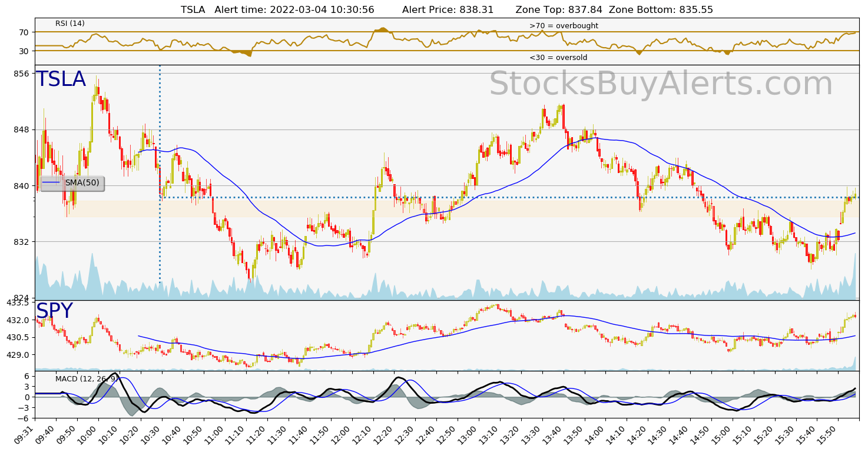Click MACD axis tick labeled −6
Screen dimensions: 868x452
coord(24,418)
